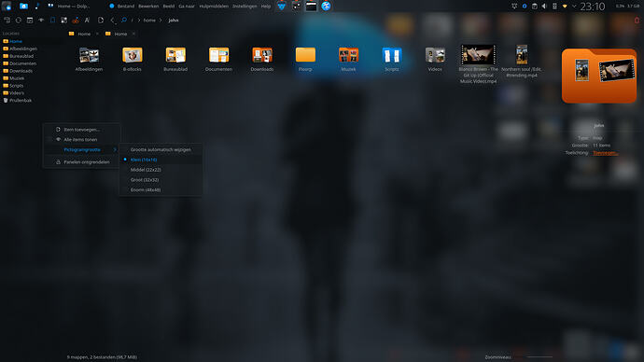644x362 pixels.
Task: Open the Bestand menu
Action: 126,7
